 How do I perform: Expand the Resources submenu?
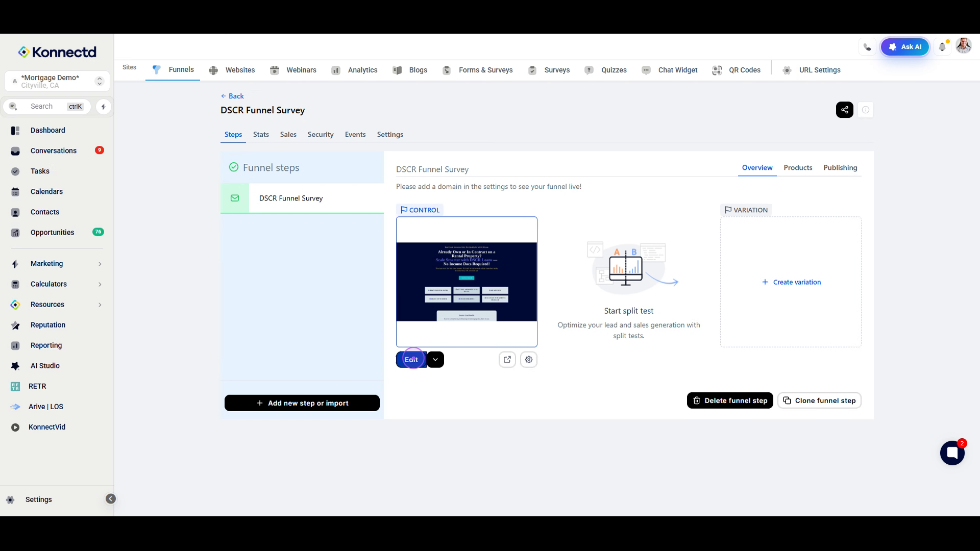(x=57, y=305)
